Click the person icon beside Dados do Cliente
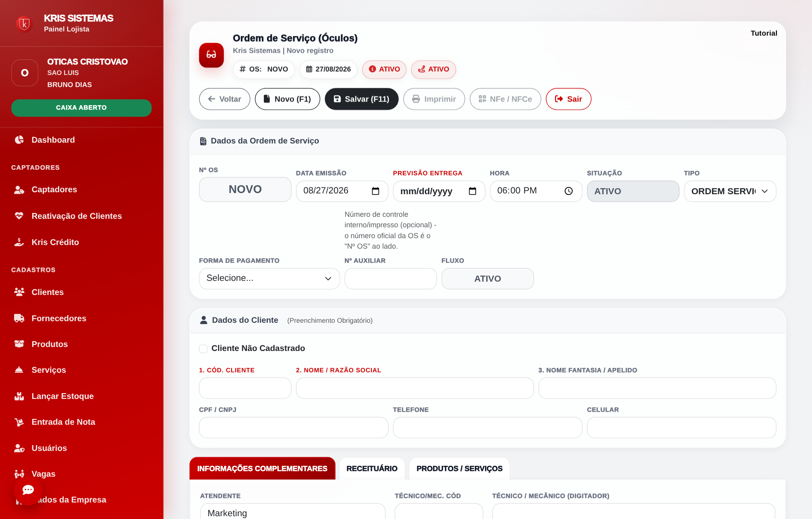 pos(204,320)
